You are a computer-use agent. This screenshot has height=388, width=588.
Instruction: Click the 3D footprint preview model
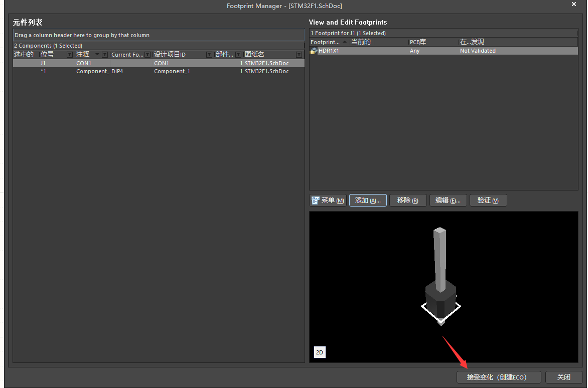[x=440, y=276]
